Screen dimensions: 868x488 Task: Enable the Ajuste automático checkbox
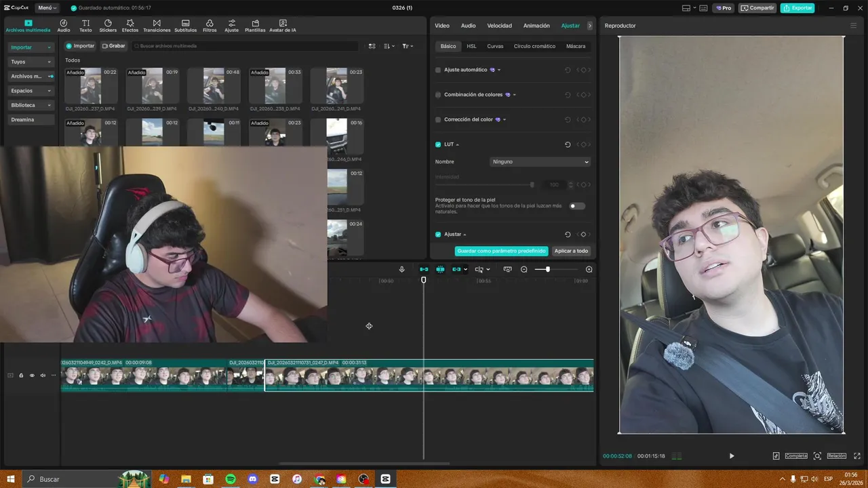[438, 70]
